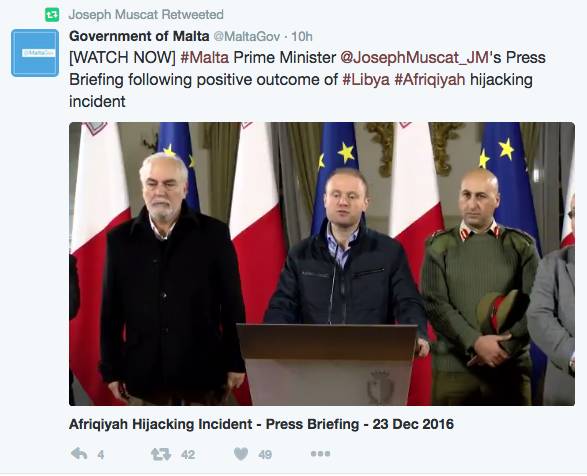The height and width of the screenshot is (476, 587).
Task: Open the #Afriqiyah hashtag
Action: (x=430, y=80)
